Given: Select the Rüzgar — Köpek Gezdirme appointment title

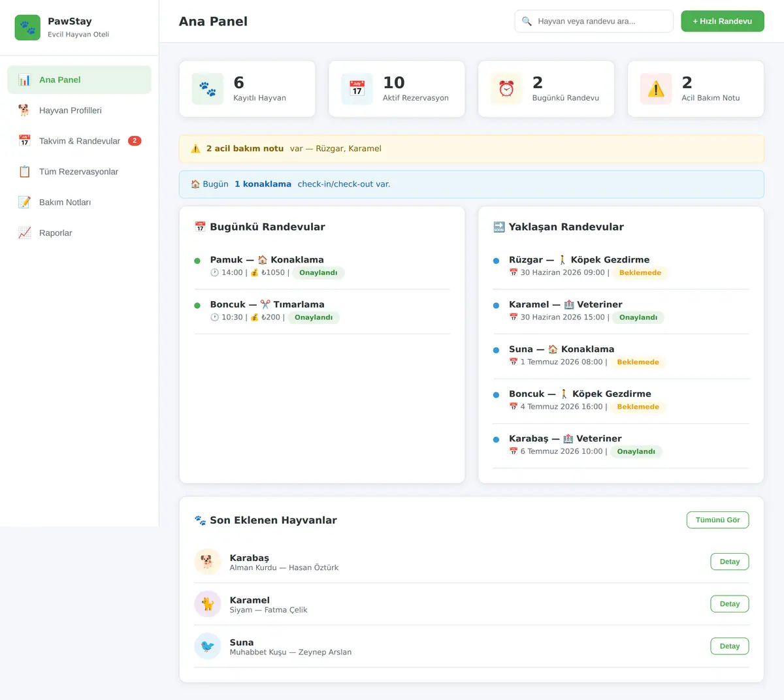Looking at the screenshot, I should tap(580, 260).
